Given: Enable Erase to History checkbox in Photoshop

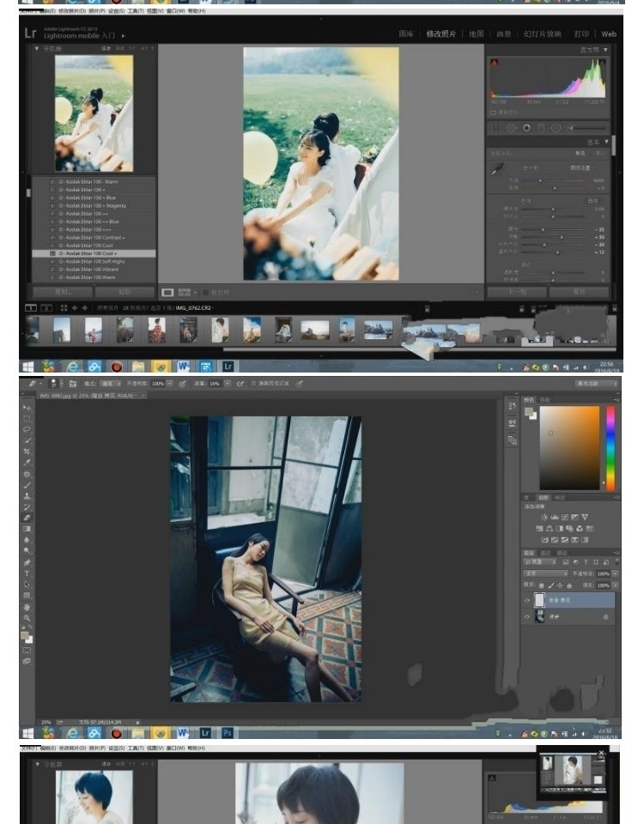Looking at the screenshot, I should (253, 384).
